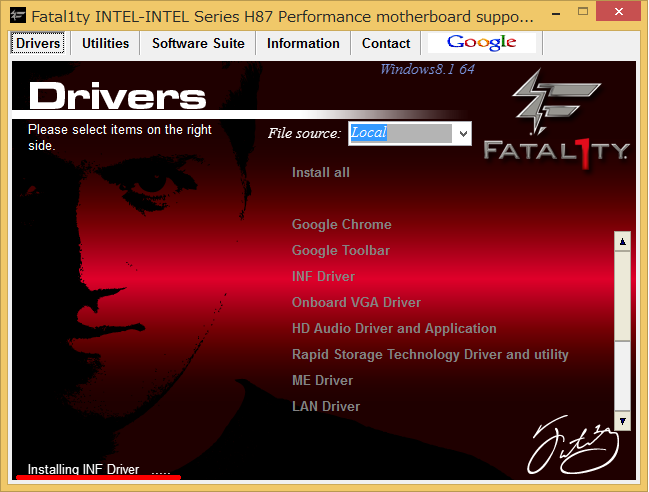
Task: Open the File source dropdown arrow
Action: [461, 133]
